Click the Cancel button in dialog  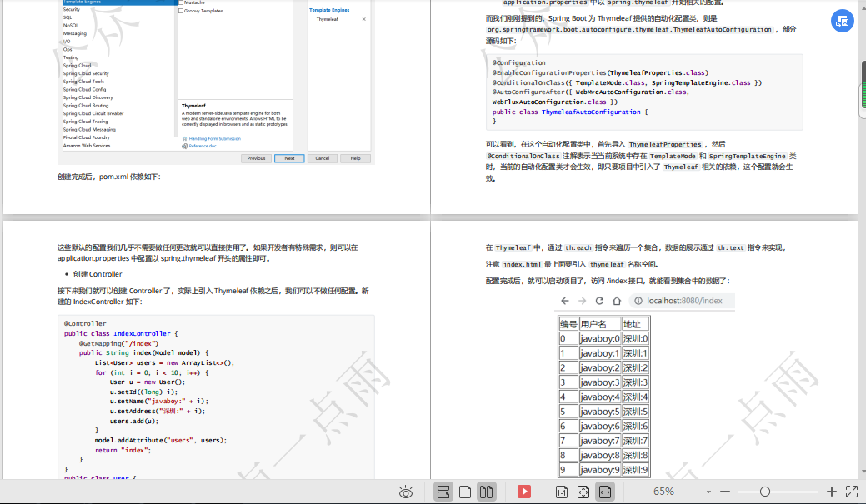[x=322, y=158]
